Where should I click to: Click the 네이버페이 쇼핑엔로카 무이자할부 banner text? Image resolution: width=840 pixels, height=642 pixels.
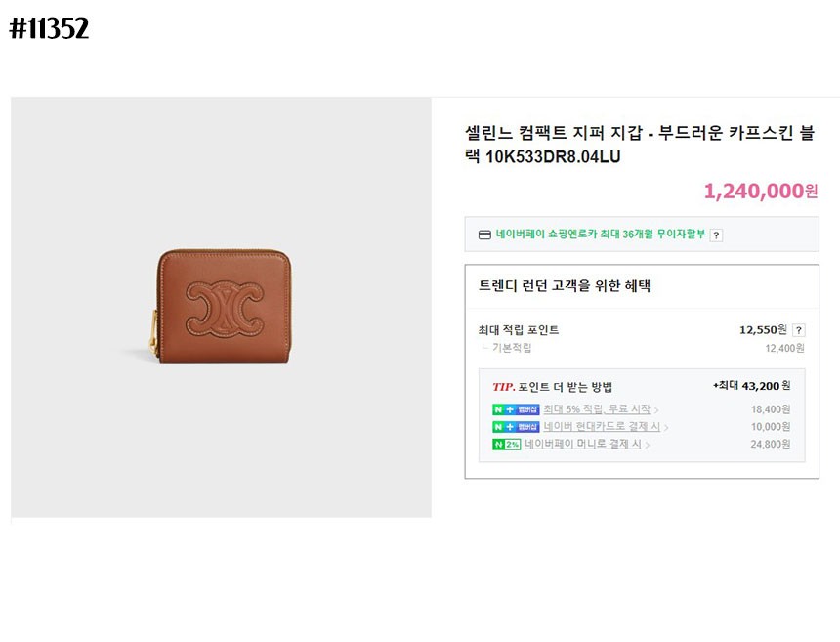click(x=601, y=235)
